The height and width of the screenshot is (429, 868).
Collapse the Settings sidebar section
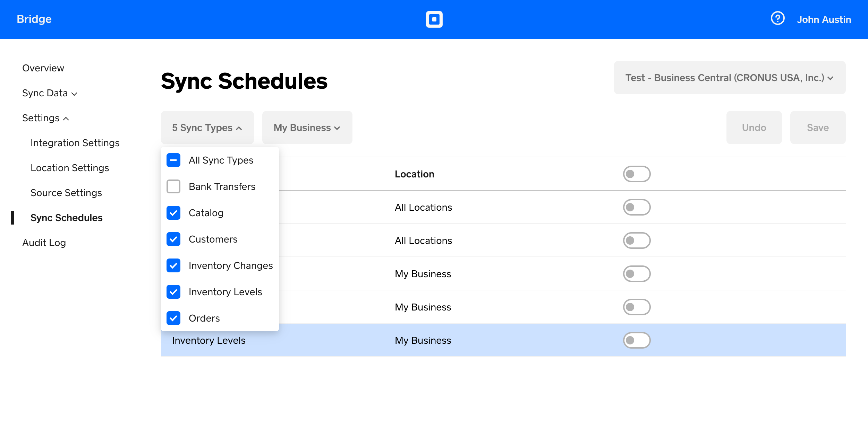point(45,118)
